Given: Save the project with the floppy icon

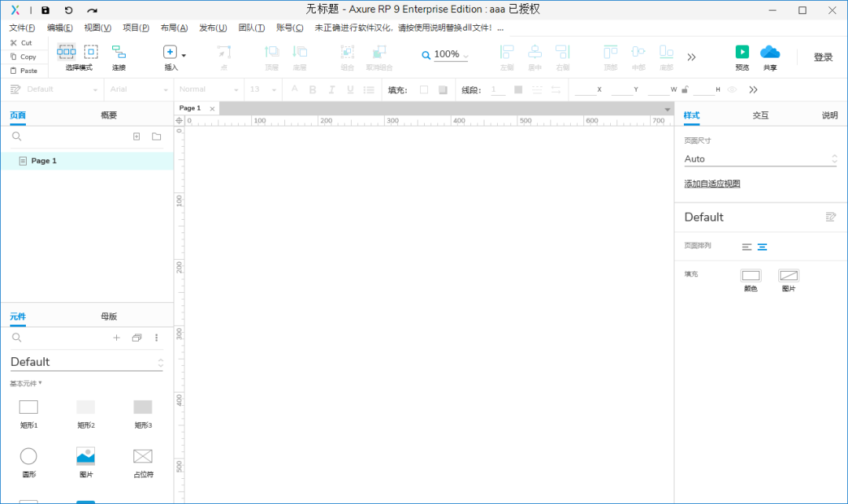Looking at the screenshot, I should pyautogui.click(x=46, y=9).
